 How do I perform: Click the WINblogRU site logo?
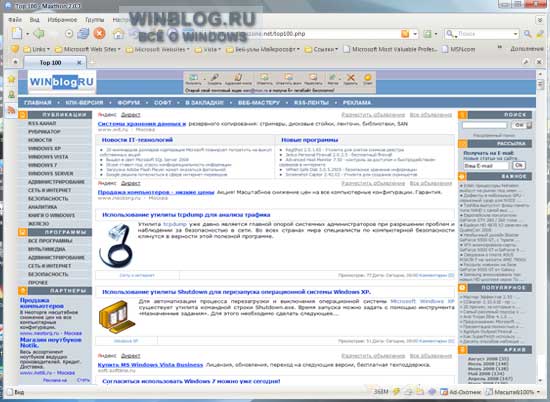(x=62, y=82)
